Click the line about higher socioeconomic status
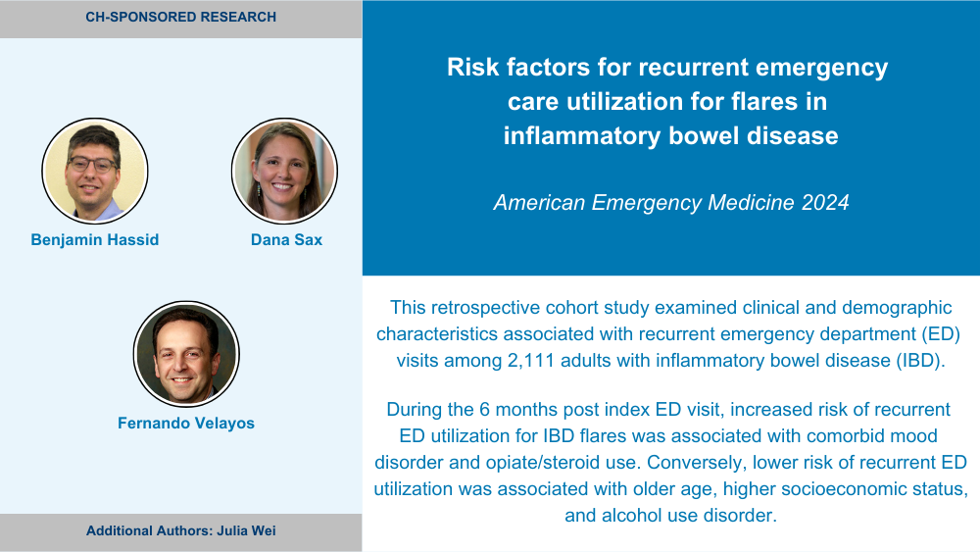Screen dimensions: 980x552 [x=670, y=489]
